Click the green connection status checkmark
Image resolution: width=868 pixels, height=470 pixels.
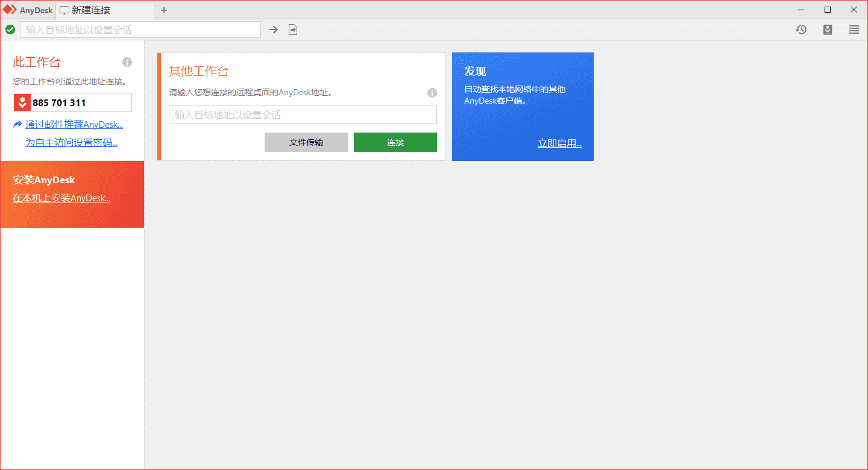10,29
